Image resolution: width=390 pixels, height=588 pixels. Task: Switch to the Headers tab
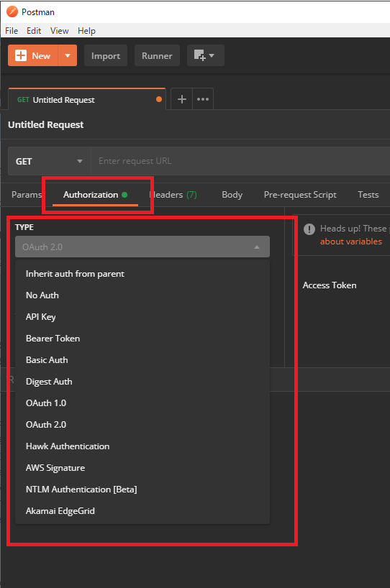[x=173, y=195]
